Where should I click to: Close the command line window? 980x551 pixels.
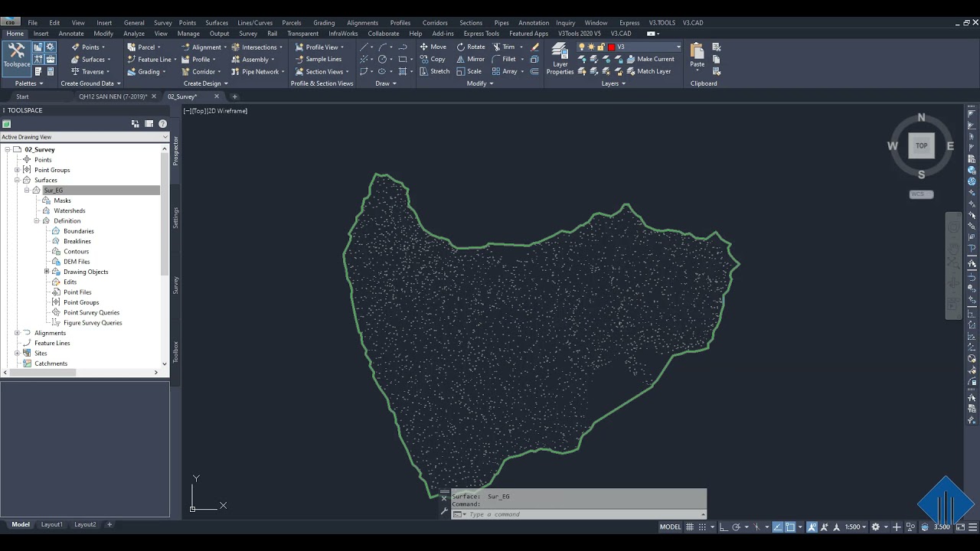[x=444, y=498]
